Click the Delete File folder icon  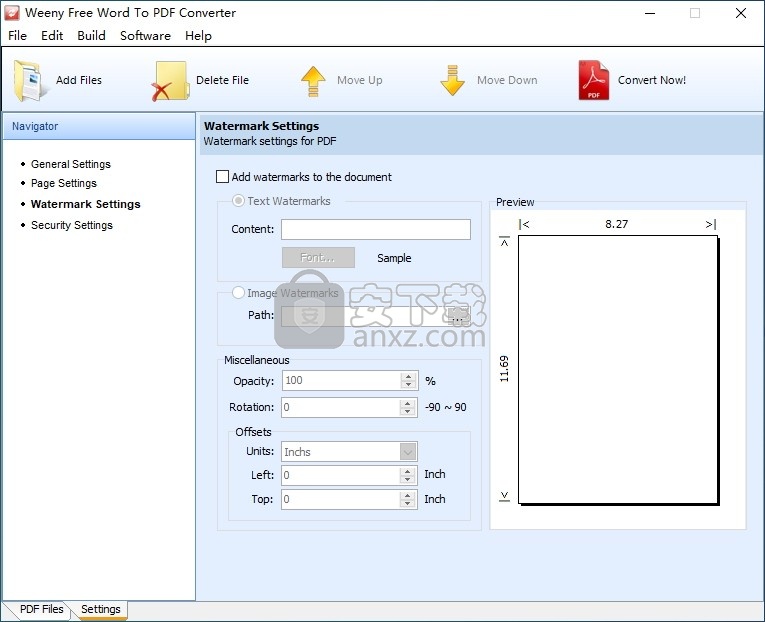point(170,81)
